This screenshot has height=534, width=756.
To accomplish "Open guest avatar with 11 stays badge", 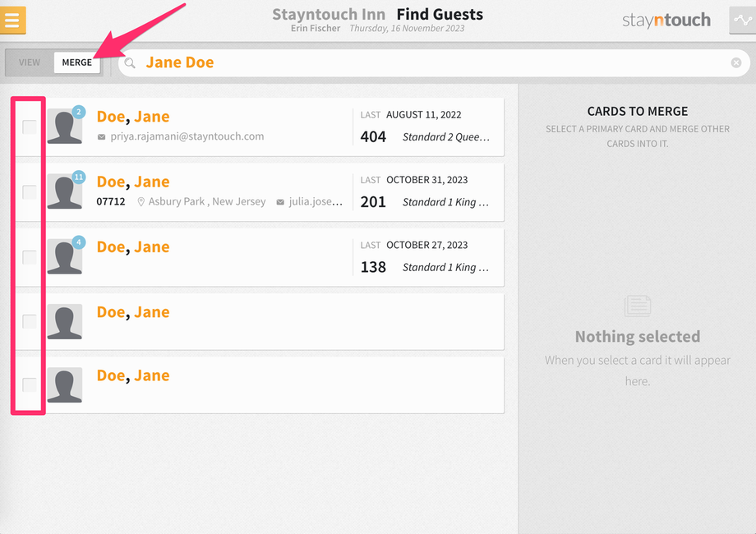I will coord(65,191).
